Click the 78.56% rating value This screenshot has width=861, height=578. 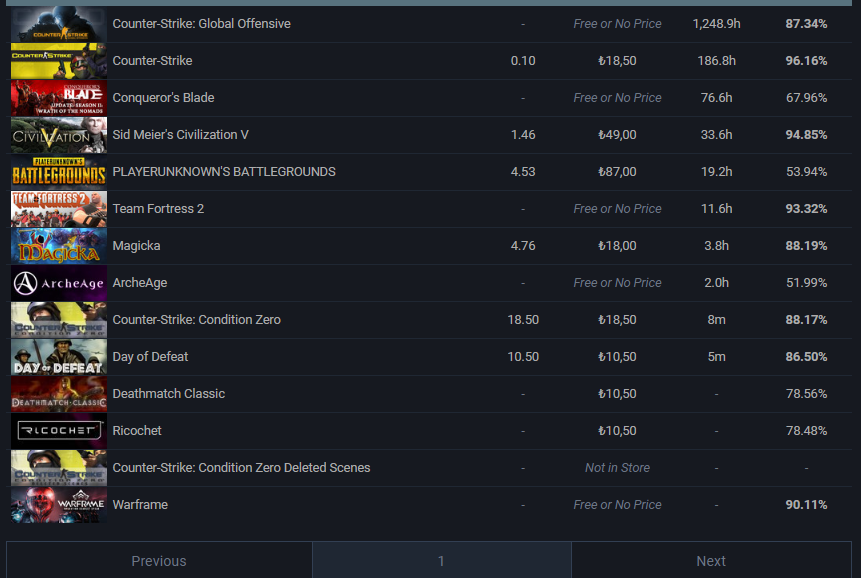(x=806, y=394)
